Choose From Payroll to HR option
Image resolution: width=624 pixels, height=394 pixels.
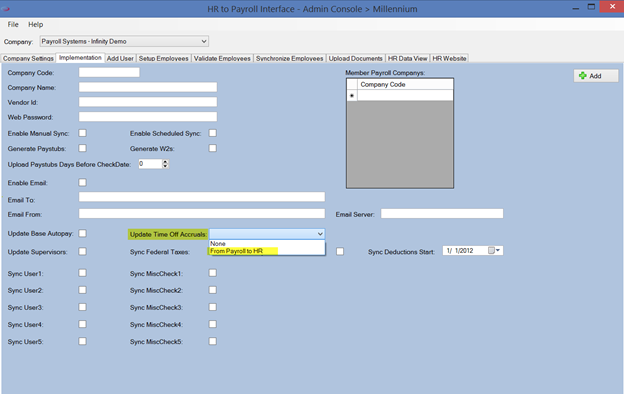click(x=267, y=251)
